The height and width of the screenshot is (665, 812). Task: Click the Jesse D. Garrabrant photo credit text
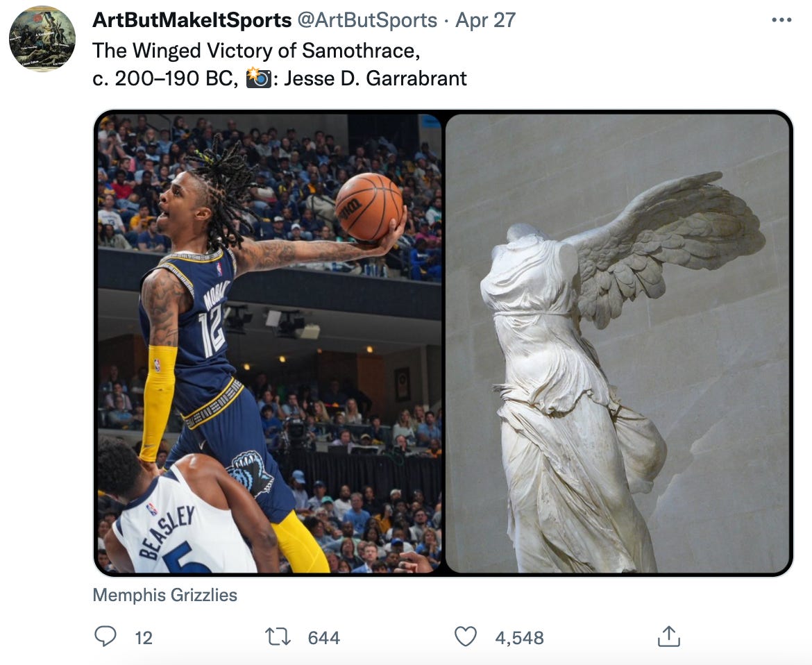(375, 78)
